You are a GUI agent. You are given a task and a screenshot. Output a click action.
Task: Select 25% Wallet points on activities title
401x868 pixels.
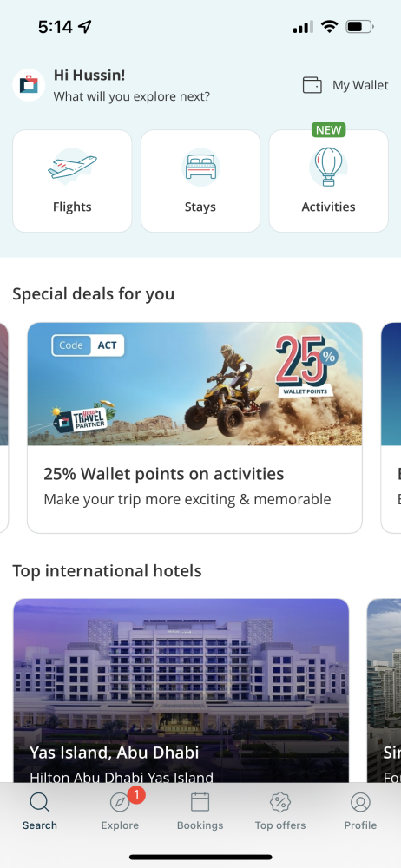[164, 474]
